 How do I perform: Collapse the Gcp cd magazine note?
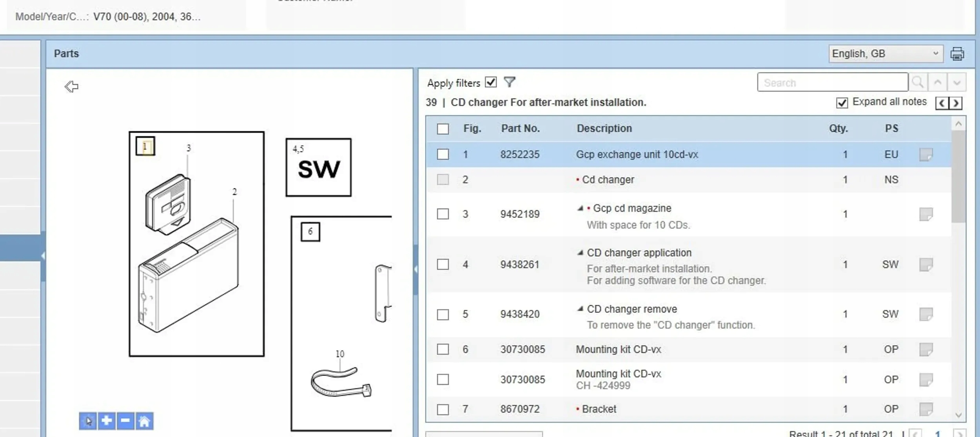[x=580, y=208]
